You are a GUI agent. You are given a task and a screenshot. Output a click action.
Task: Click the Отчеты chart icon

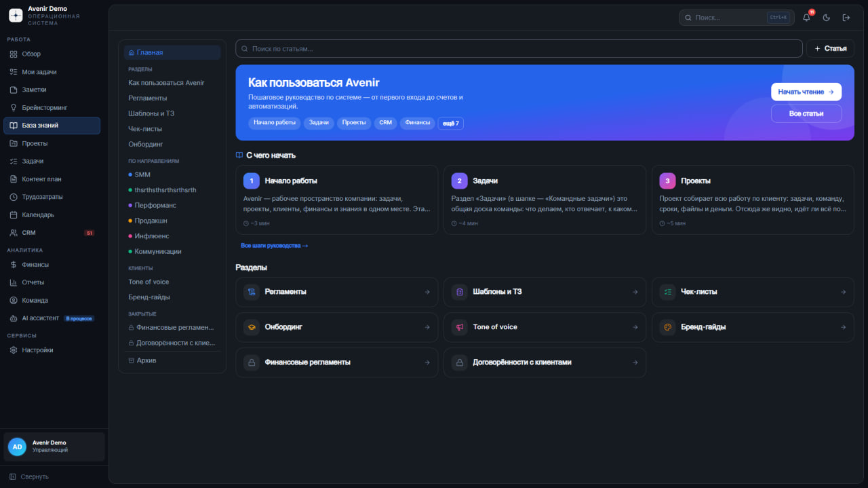pos(14,282)
